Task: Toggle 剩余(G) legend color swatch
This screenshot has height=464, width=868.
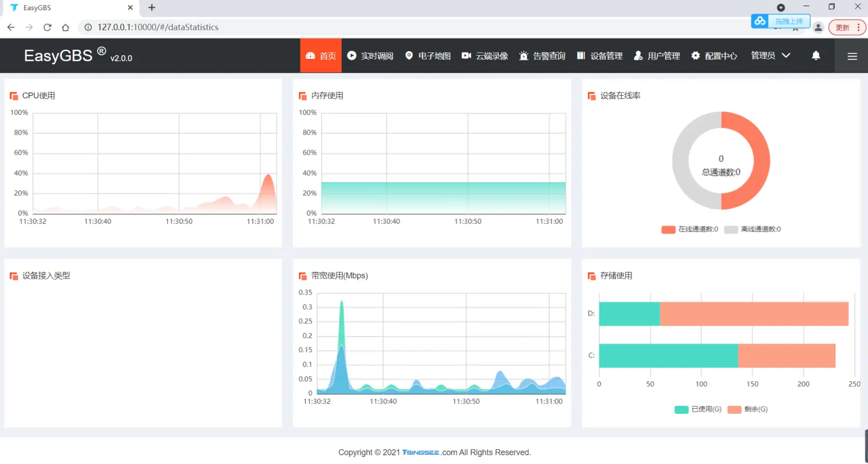Action: pyautogui.click(x=734, y=409)
